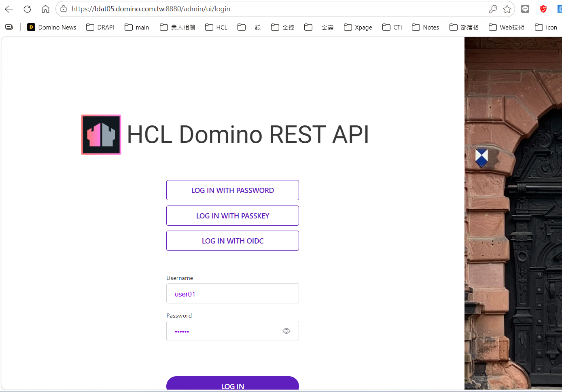562x392 pixels.
Task: Click the HCL Domino REST API logo
Action: pos(101,135)
